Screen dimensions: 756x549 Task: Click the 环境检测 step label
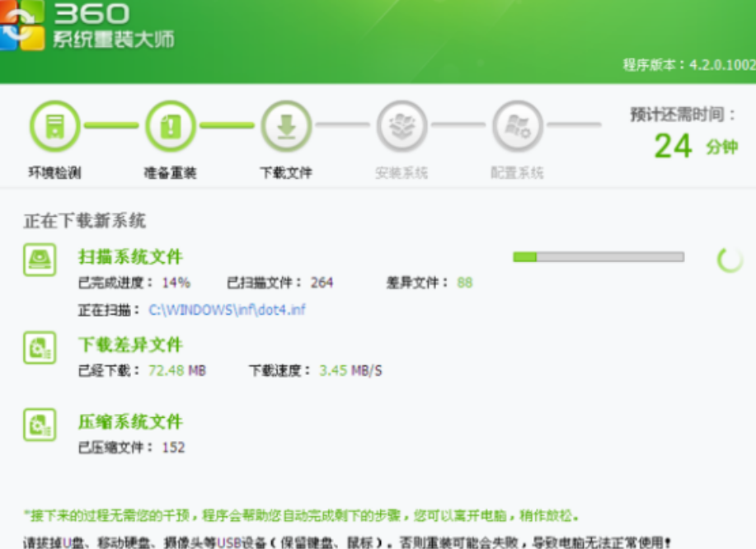tap(54, 173)
